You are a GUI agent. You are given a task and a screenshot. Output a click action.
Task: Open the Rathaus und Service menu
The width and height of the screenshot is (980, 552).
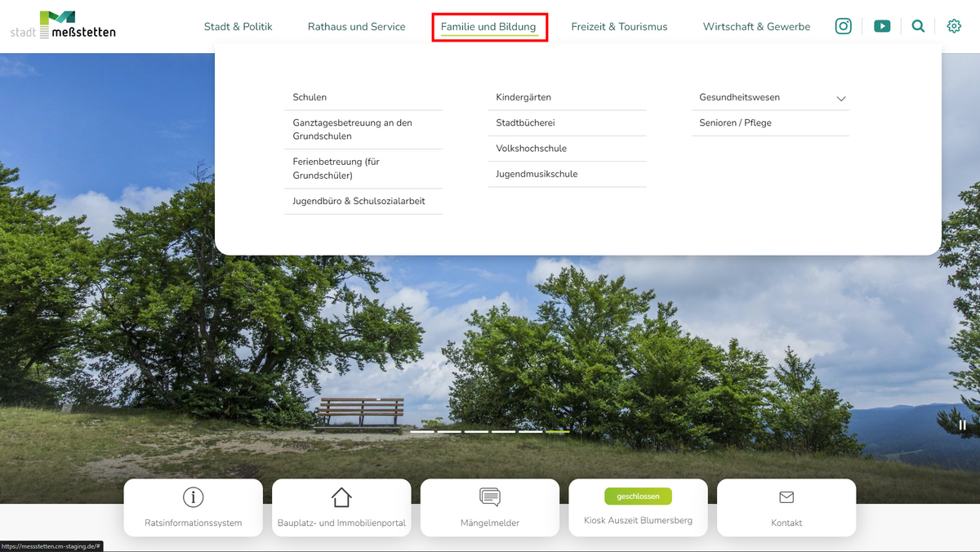357,27
